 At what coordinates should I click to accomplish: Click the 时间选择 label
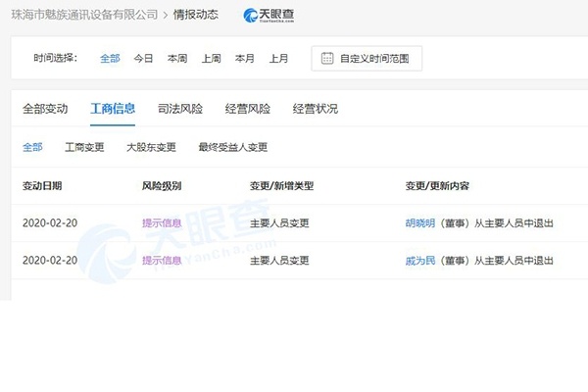coord(56,58)
